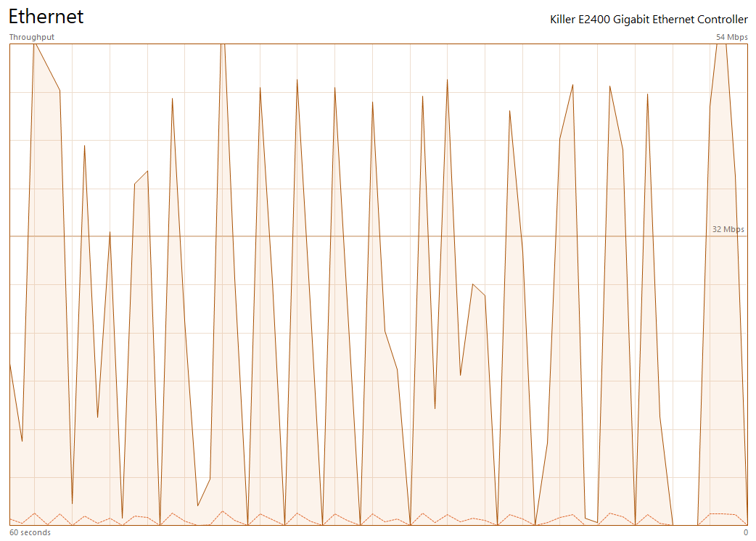Select the 32 Mbps gridline label
Viewport: 756px width, 541px height.
[x=728, y=229]
